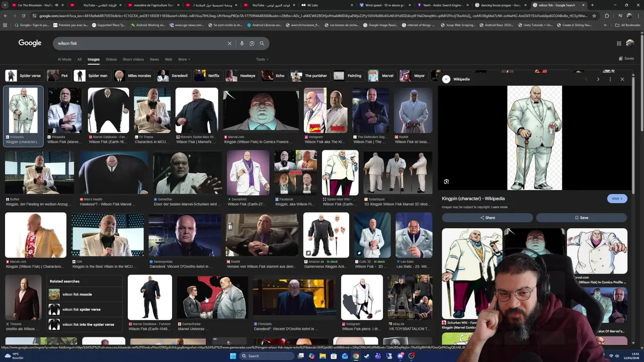The width and height of the screenshot is (644, 362).
Task: Switch to Videos tab
Action: tap(111, 59)
